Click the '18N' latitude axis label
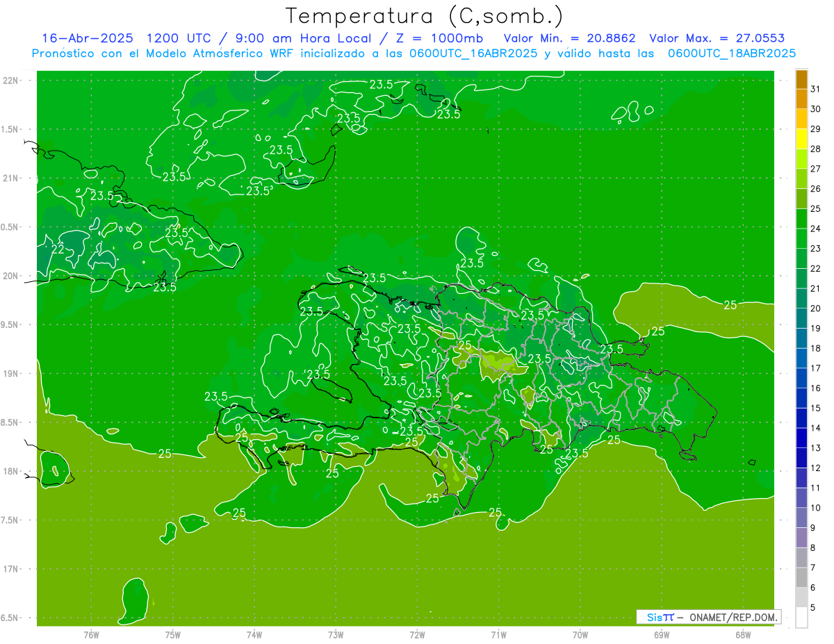 [x=10, y=471]
